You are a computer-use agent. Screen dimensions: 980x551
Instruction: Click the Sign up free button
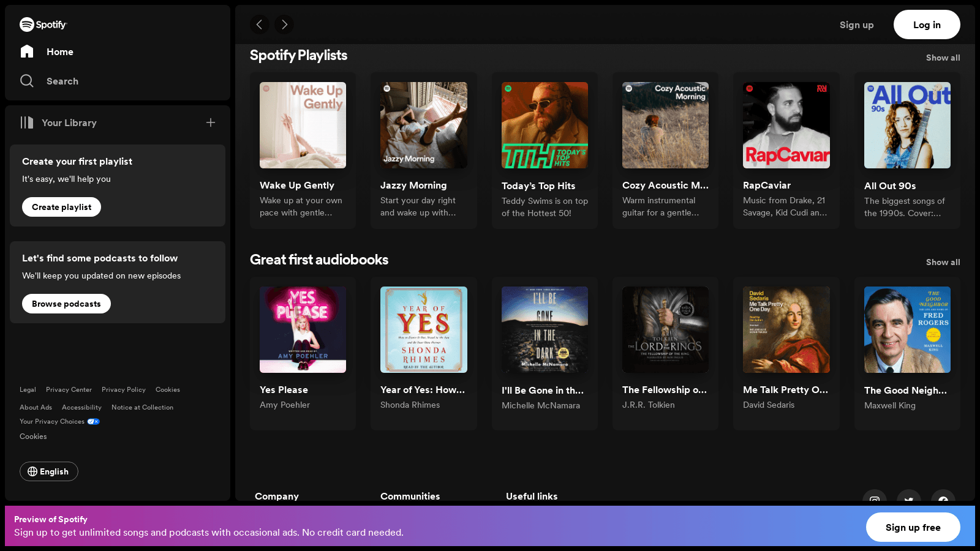coord(913,527)
